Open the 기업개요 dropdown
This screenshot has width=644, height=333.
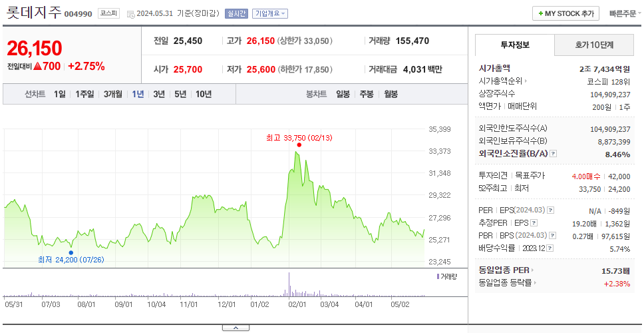coord(270,13)
